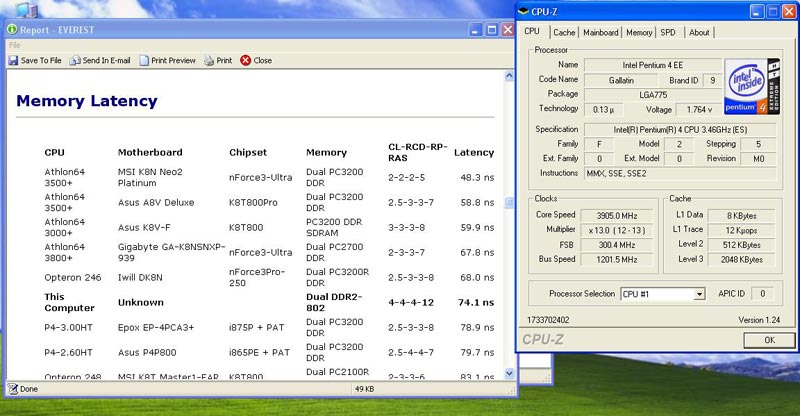Click the Save To File icon in EVEREST
Image resolution: width=800 pixels, height=416 pixels.
[x=13, y=60]
